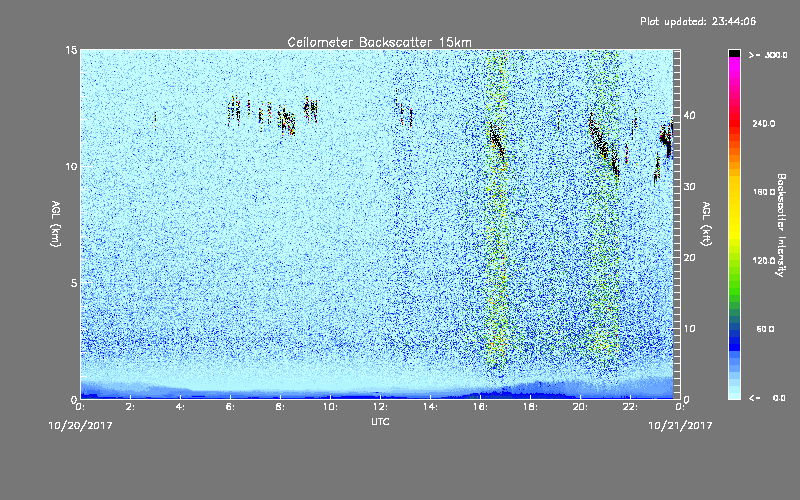
Task: Click the 4: hour tick label on time axis
Action: click(180, 407)
